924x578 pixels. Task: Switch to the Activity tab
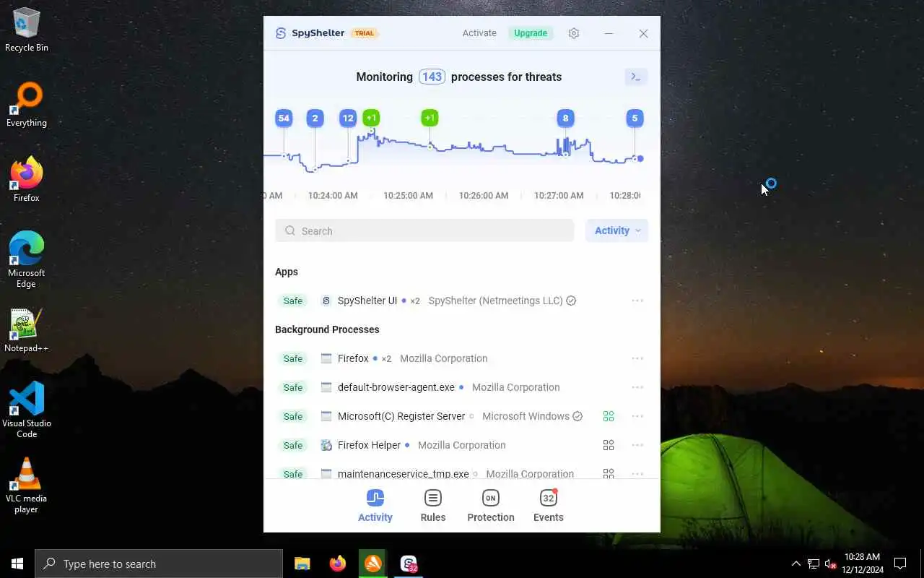pos(375,506)
